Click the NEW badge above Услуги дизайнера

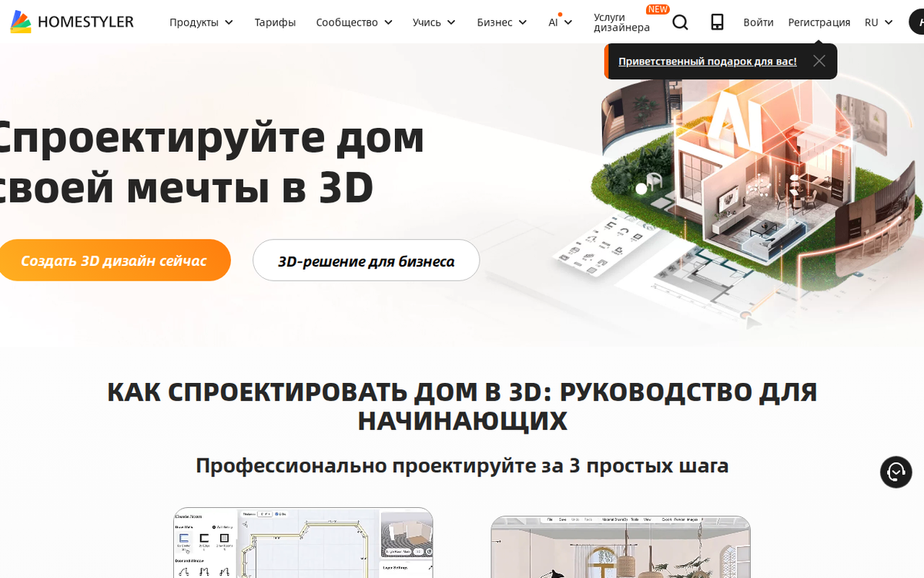pyautogui.click(x=658, y=9)
